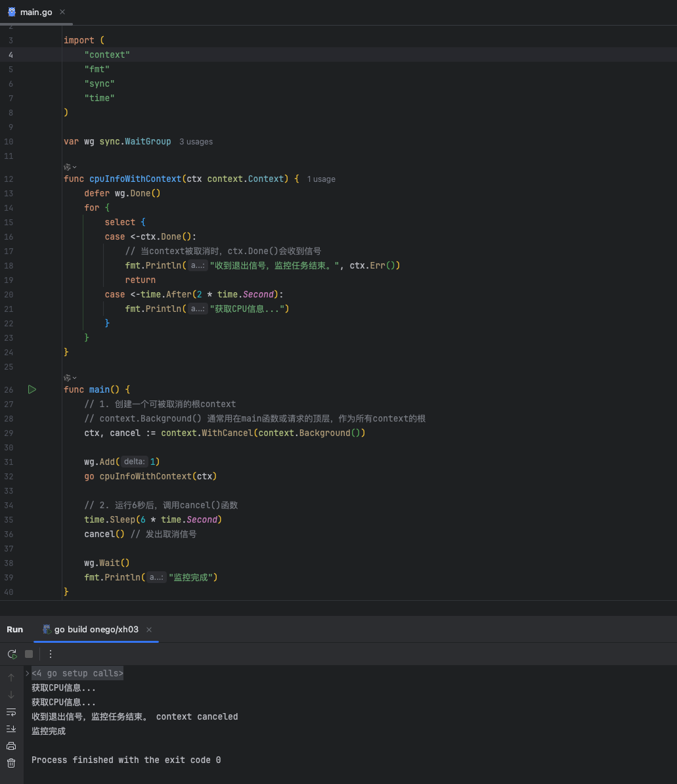This screenshot has height=784, width=677.
Task: Click "context canceled" console output line
Action: coord(197,716)
